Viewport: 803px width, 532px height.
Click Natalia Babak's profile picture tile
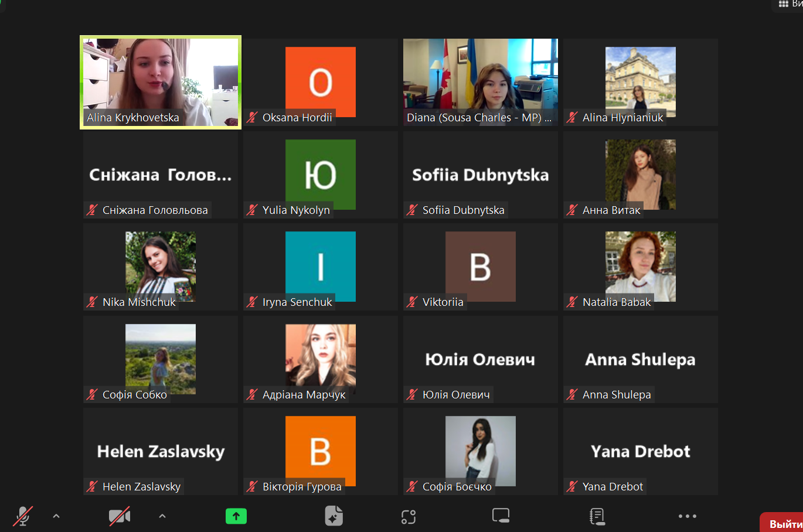pos(640,266)
